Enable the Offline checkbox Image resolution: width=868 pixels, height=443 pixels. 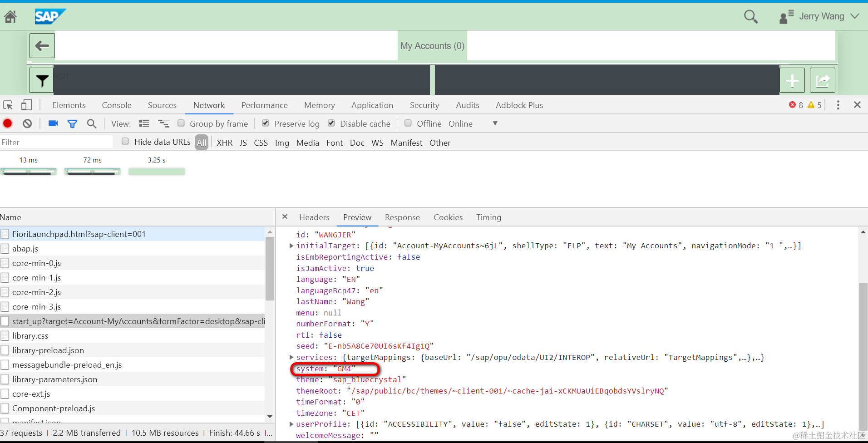pyautogui.click(x=408, y=123)
